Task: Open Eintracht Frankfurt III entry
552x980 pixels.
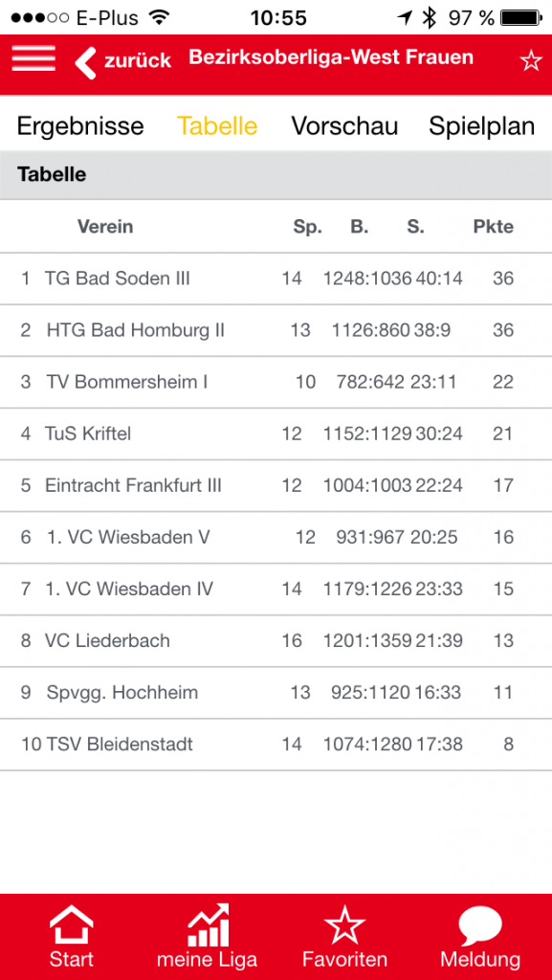Action: 276,486
